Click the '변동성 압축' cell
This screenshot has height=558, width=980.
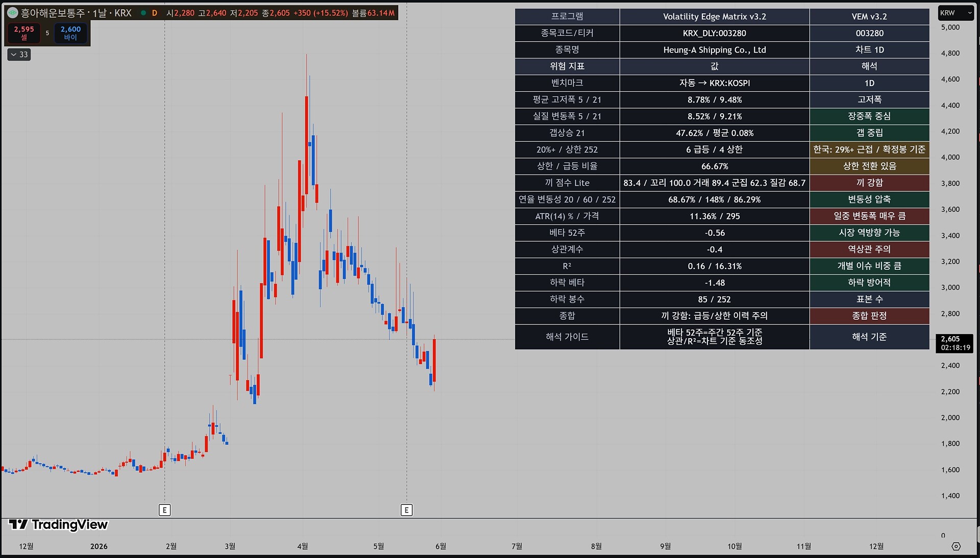click(x=869, y=199)
